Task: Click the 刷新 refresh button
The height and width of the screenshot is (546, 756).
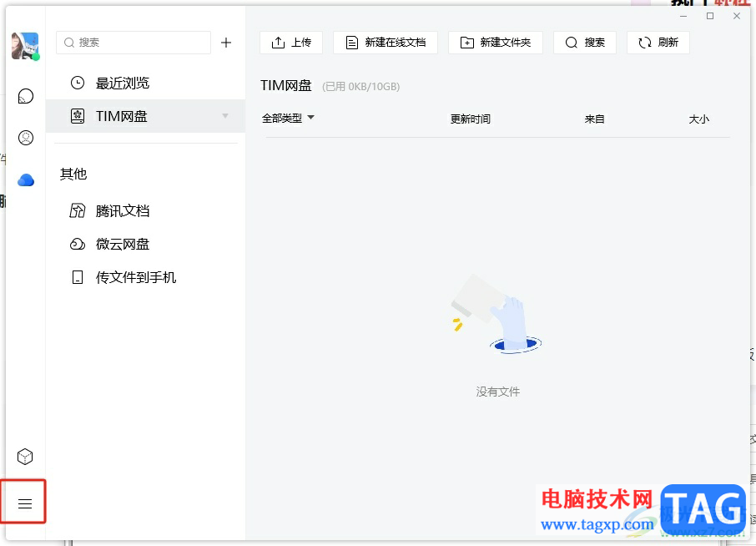Action: (658, 43)
